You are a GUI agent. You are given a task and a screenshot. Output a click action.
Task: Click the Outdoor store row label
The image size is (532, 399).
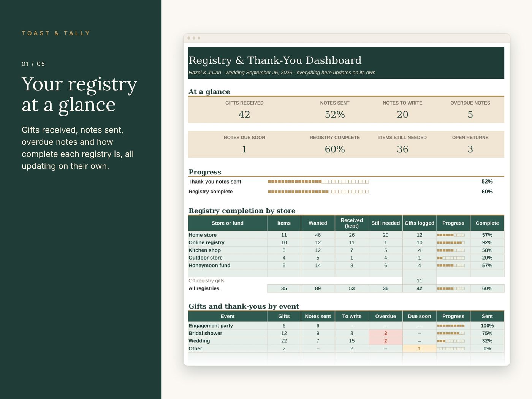205,258
